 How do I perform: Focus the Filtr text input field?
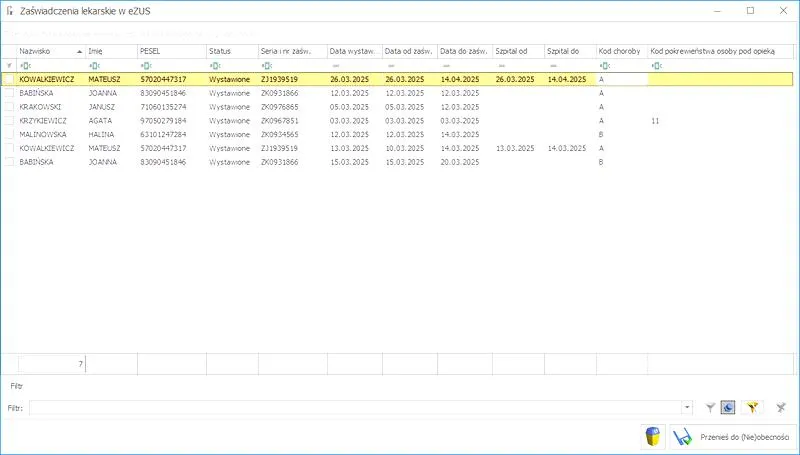[356, 408]
